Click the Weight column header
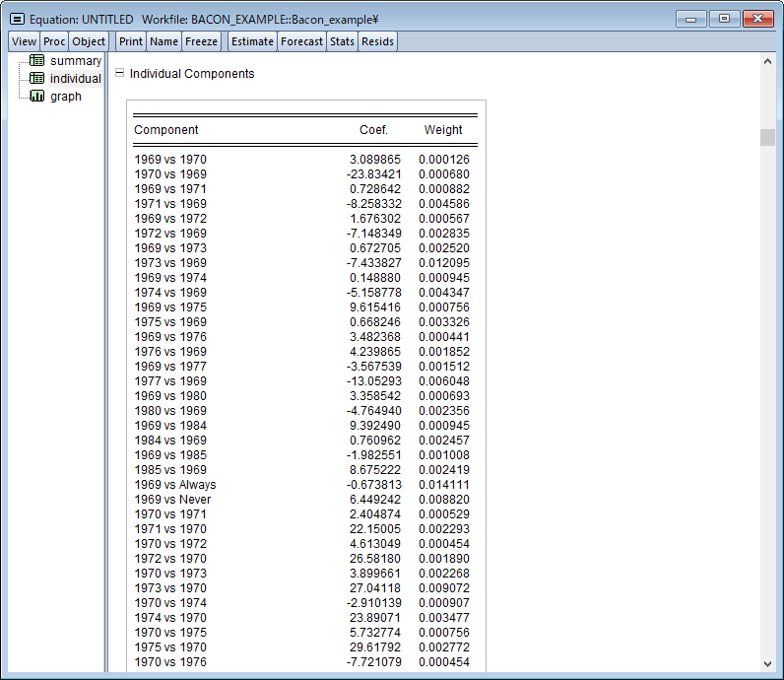The image size is (784, 680). point(443,130)
